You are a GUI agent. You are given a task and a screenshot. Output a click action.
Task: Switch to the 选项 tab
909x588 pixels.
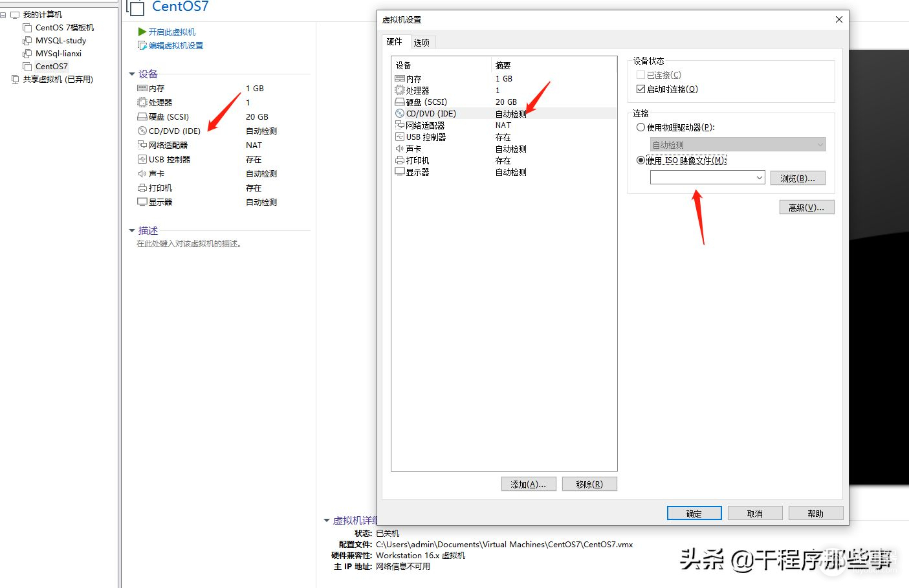pos(422,42)
